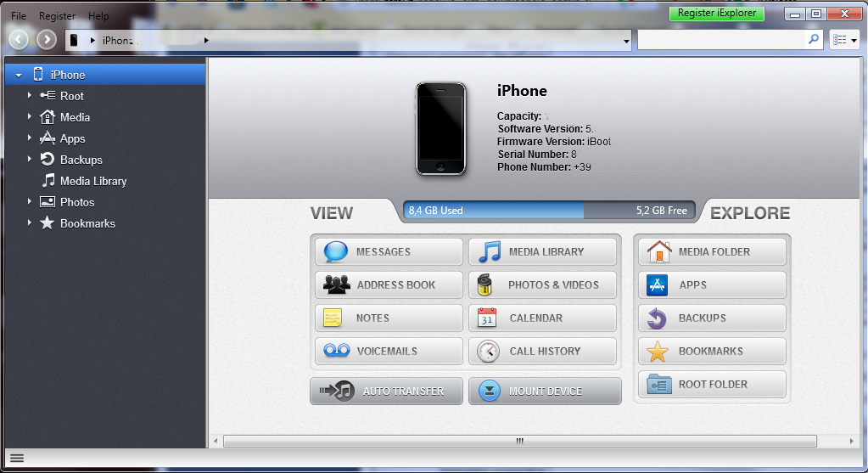Open the address path dropdown arrow
Viewport: 868px width, 473px height.
(x=626, y=41)
